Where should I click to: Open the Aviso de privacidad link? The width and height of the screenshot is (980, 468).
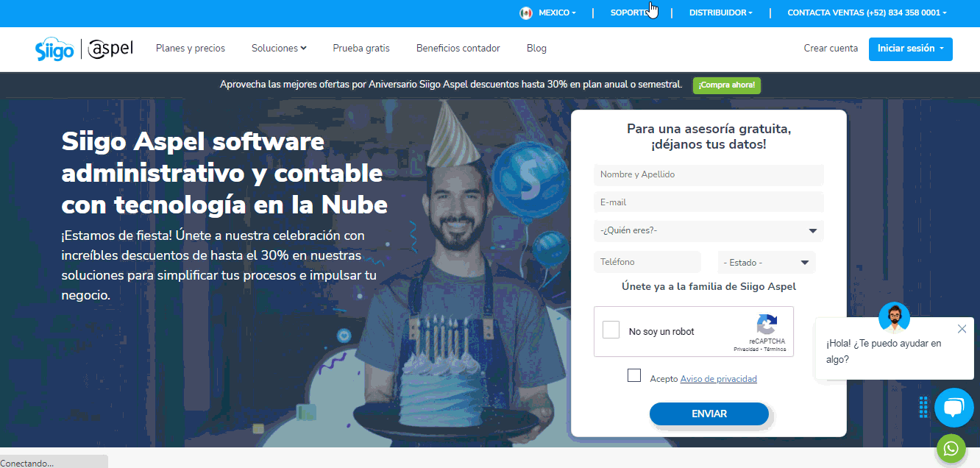point(718,379)
